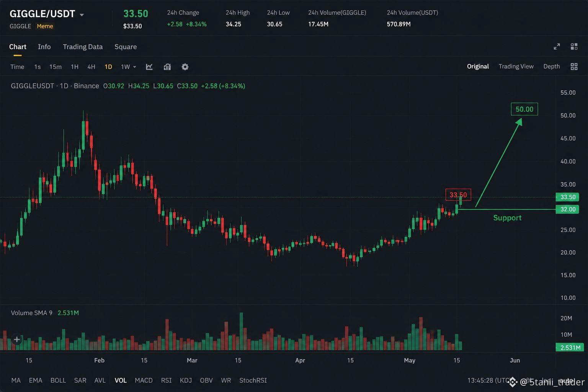
Task: Click the plus icon in volume panel
Action: coord(17,339)
